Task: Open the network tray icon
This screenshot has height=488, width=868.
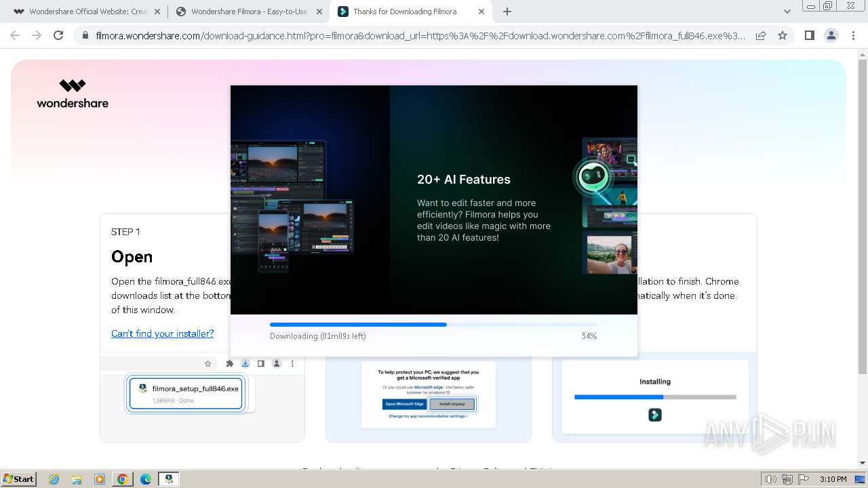Action: (787, 479)
